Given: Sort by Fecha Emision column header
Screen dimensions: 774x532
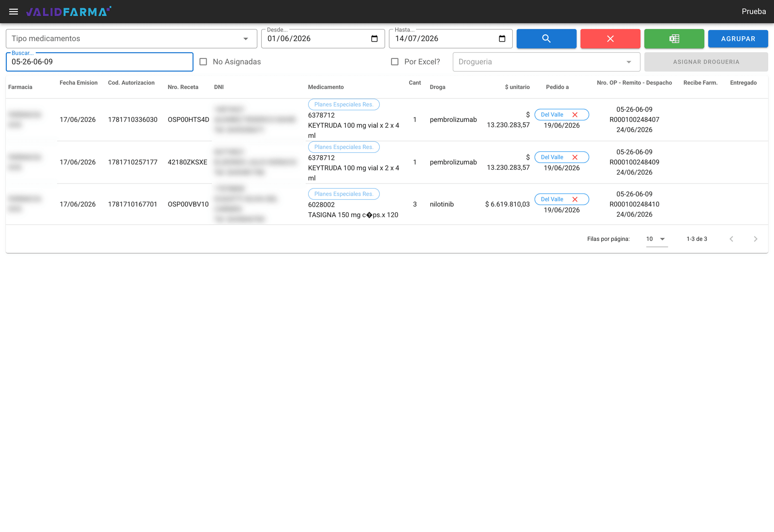Looking at the screenshot, I should pos(78,83).
